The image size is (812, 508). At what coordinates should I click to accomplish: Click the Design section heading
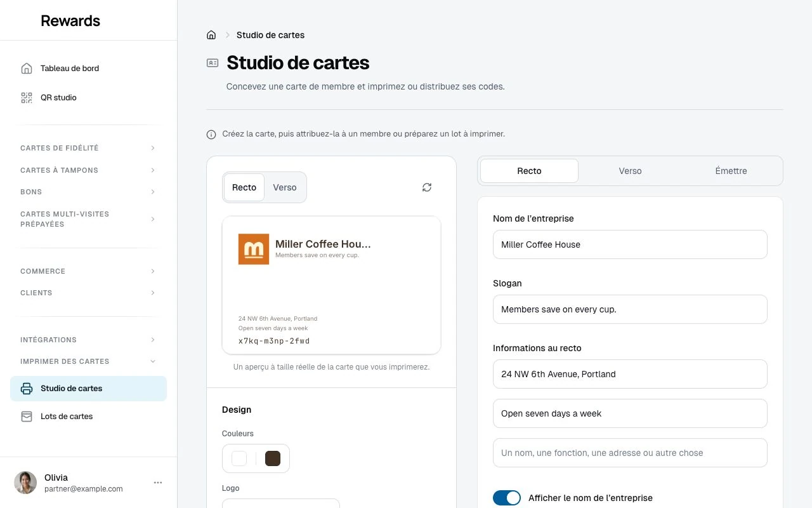237,410
